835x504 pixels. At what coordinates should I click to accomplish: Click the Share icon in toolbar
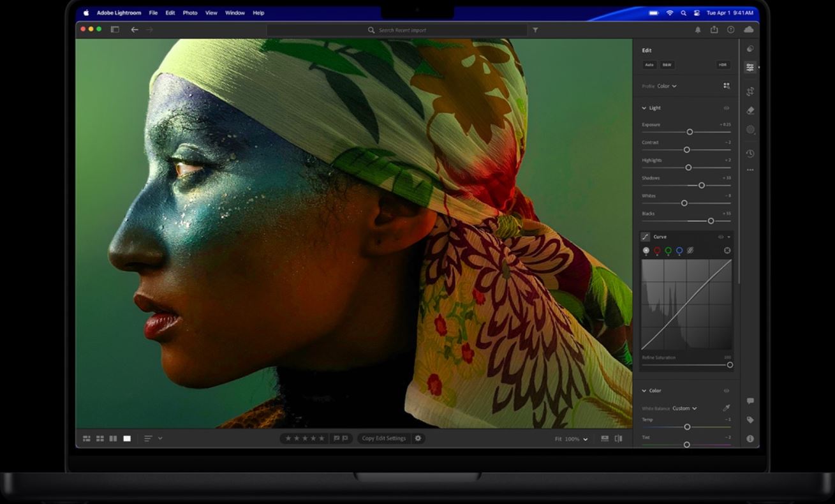[x=714, y=30]
